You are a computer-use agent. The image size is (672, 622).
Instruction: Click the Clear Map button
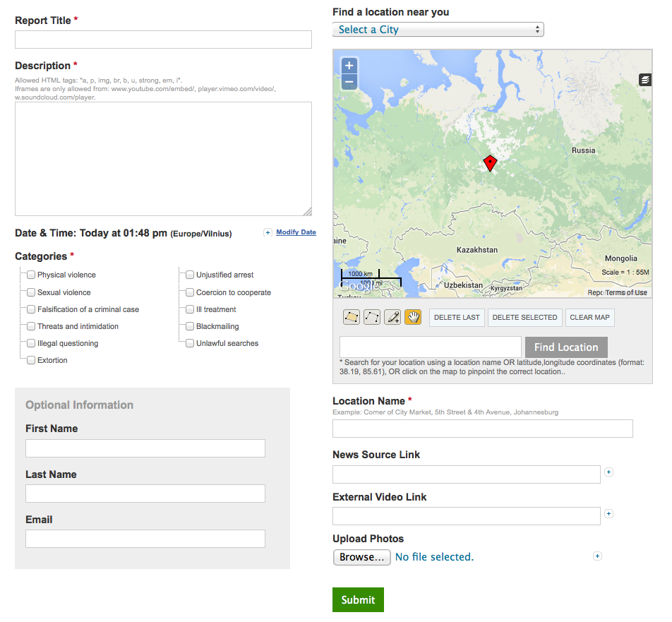tap(589, 318)
